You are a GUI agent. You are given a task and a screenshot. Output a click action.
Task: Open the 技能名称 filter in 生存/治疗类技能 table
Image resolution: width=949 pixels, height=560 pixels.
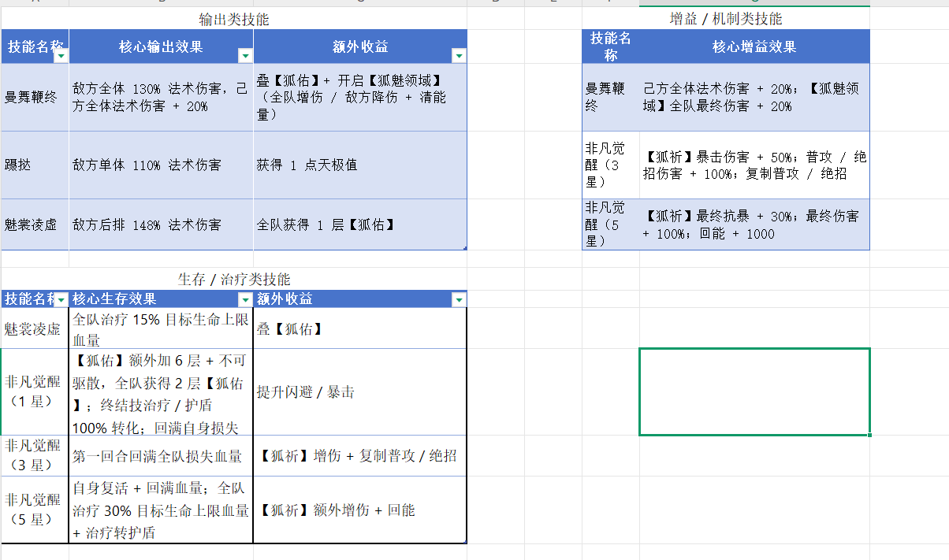tap(61, 300)
